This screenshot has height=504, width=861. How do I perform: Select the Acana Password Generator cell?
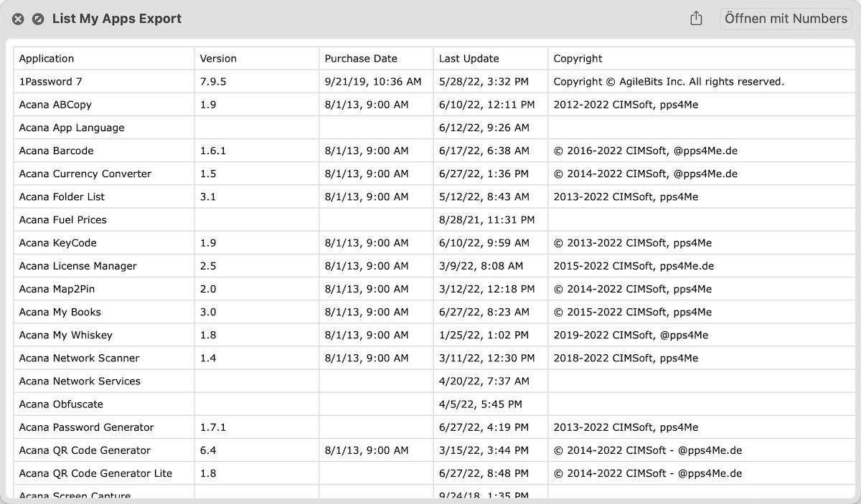pos(104,427)
